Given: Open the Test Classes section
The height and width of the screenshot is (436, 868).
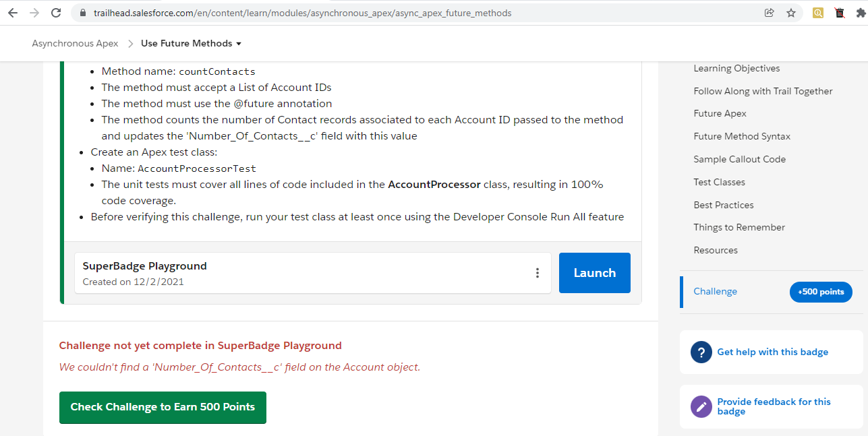Looking at the screenshot, I should (719, 181).
